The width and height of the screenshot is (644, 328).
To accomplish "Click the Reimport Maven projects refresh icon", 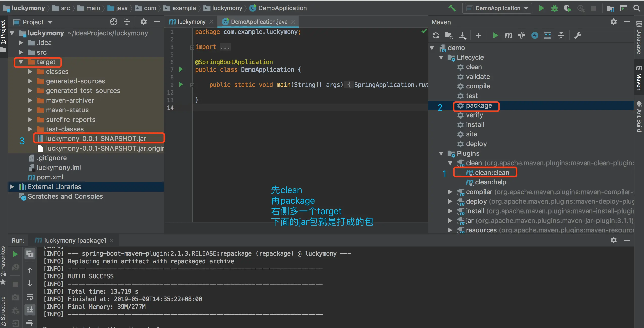I will (x=435, y=35).
